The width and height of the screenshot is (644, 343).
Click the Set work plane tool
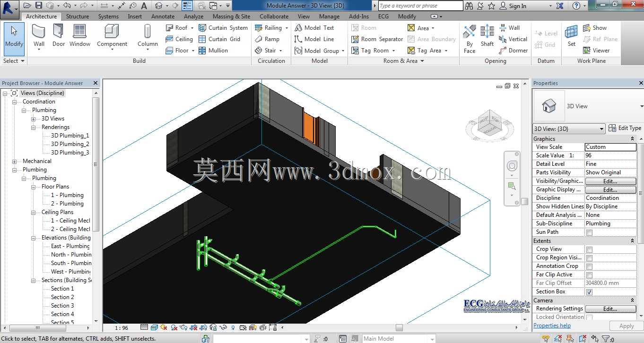(572, 36)
